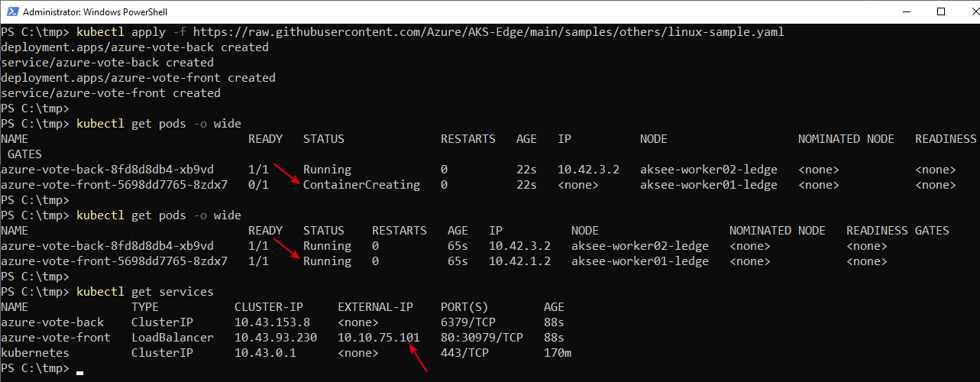This screenshot has height=382, width=980.
Task: Click the 80:30979/TCP port entry
Action: coord(482,338)
